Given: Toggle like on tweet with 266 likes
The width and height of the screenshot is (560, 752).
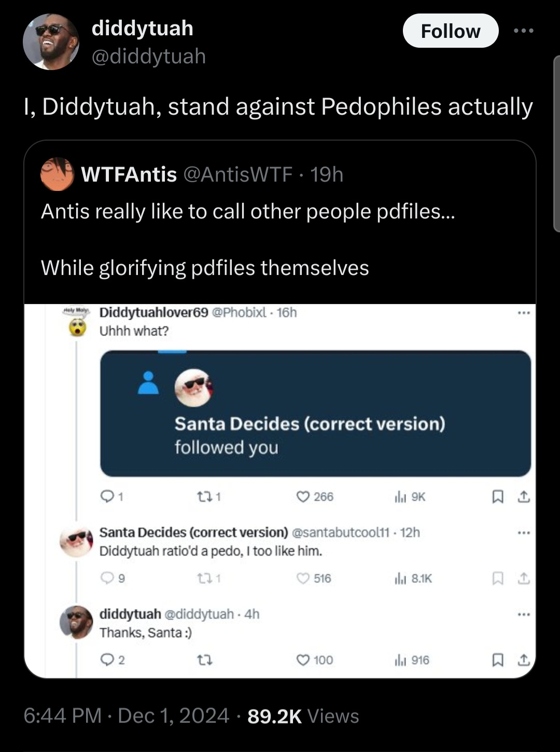Looking at the screenshot, I should point(314,497).
